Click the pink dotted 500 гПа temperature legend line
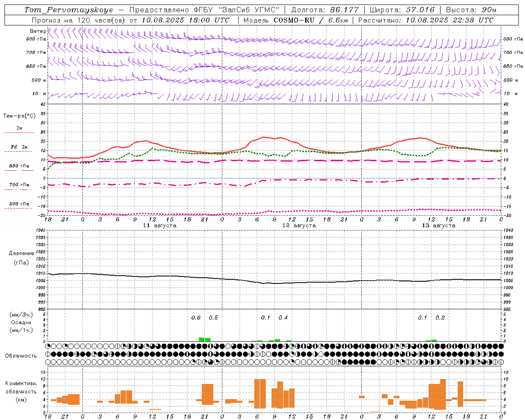This screenshot has width=525, height=420. coord(19,208)
